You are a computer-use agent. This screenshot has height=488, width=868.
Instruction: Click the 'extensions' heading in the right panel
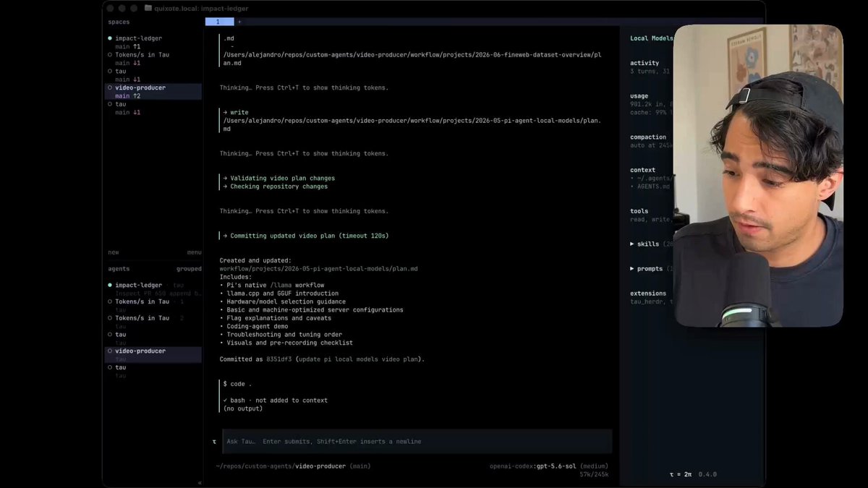pos(648,294)
